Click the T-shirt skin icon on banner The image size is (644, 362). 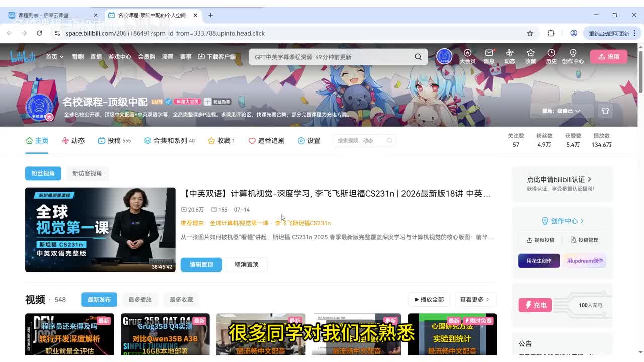click(605, 111)
